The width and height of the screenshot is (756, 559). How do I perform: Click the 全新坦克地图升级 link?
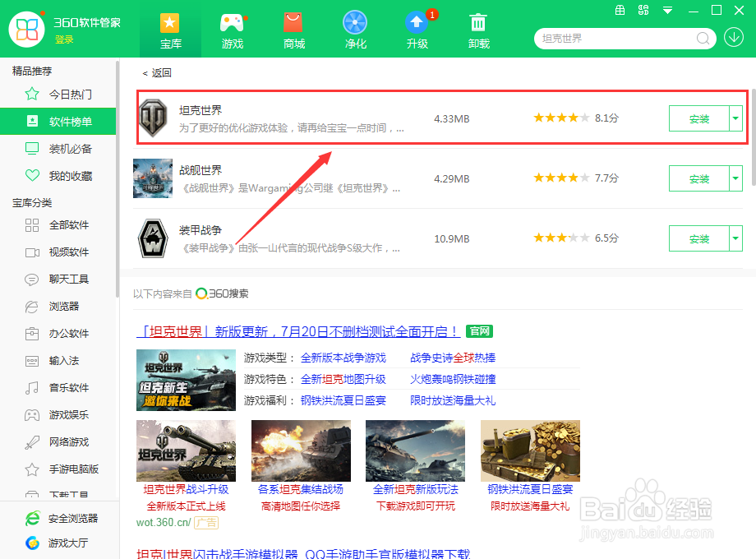pos(343,379)
